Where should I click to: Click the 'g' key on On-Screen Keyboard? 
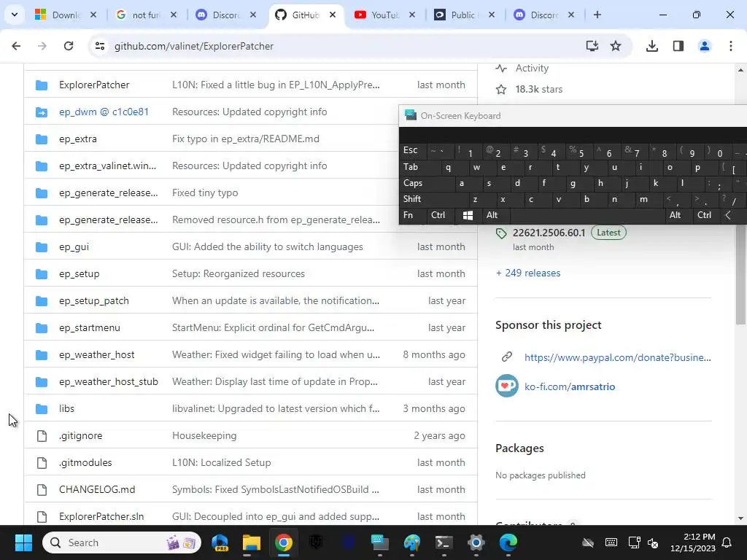[x=572, y=183]
